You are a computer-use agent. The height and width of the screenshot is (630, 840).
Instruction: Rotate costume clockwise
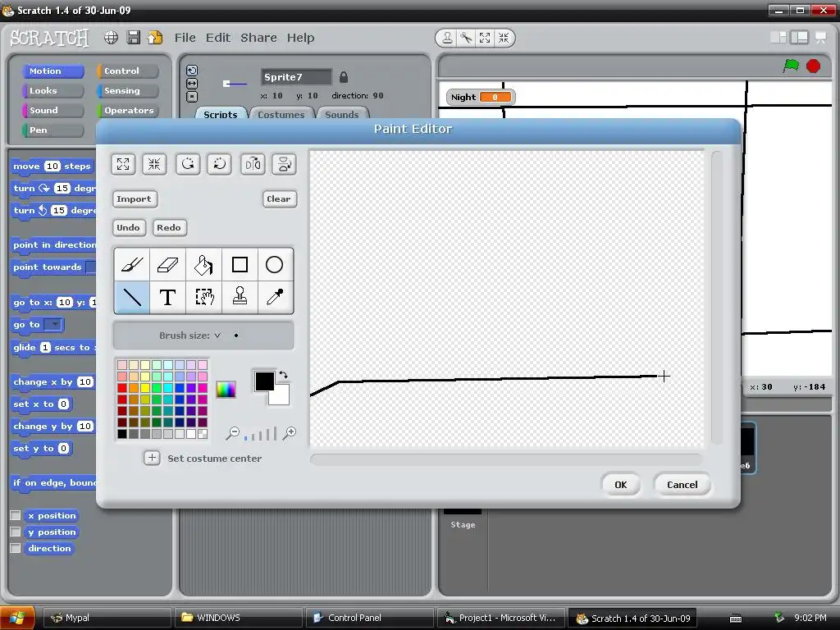point(188,164)
